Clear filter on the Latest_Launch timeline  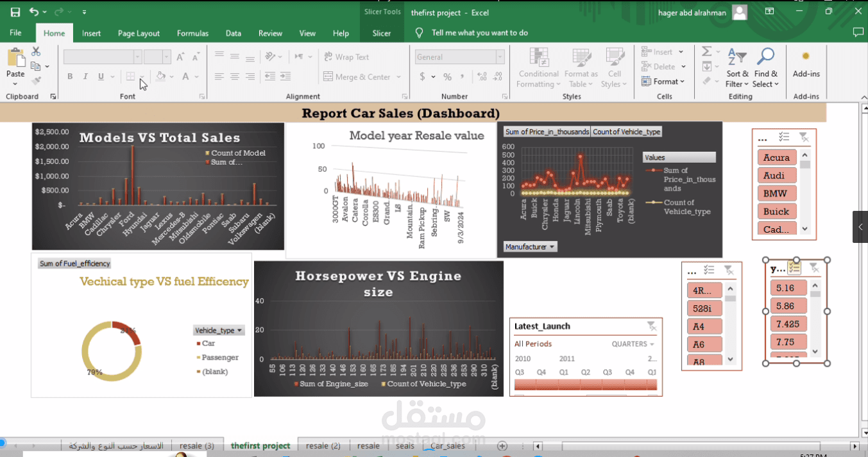pyautogui.click(x=651, y=326)
